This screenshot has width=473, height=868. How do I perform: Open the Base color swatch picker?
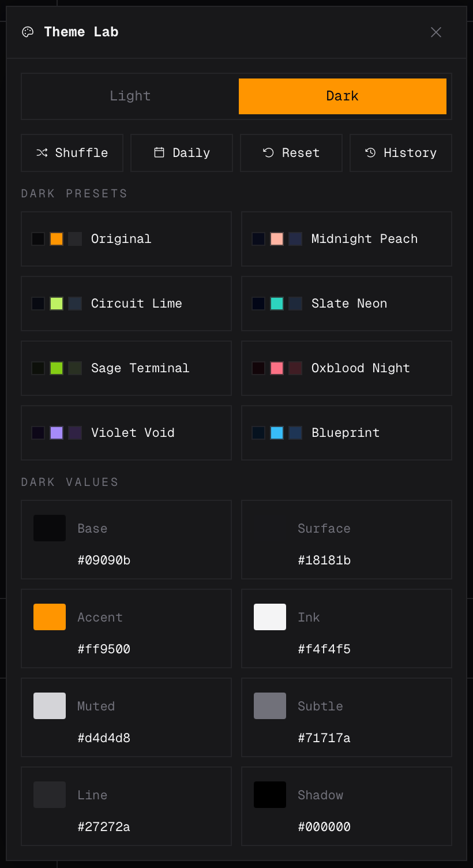tap(50, 528)
